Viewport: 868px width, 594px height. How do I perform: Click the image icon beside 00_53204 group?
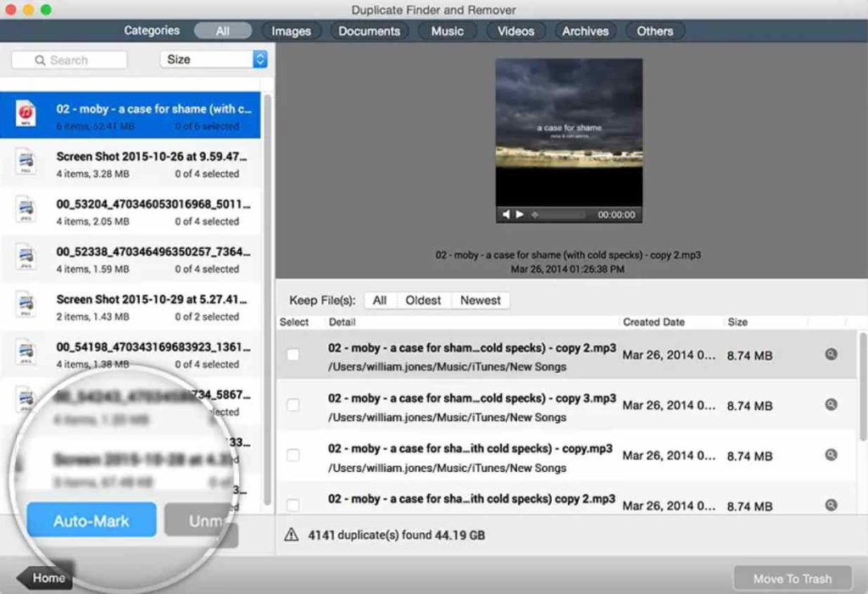(25, 209)
